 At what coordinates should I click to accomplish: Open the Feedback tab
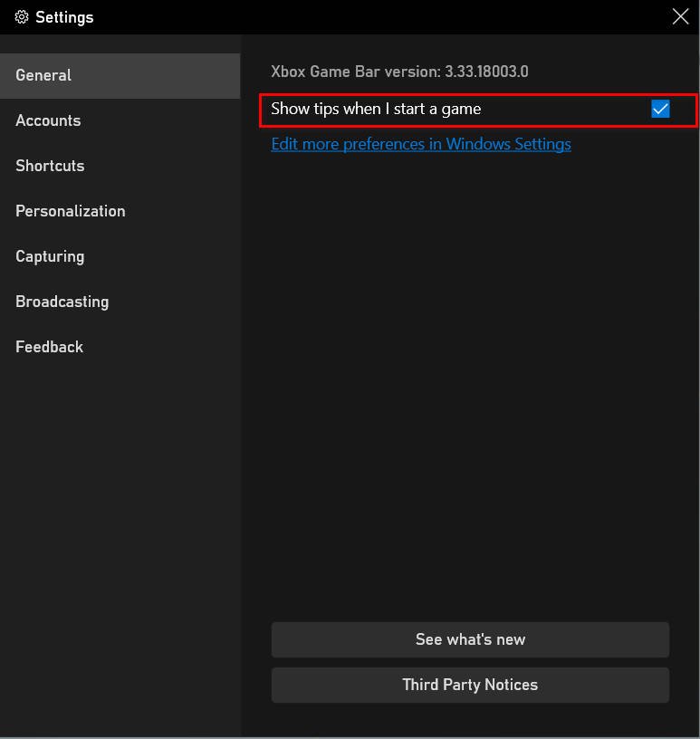(120, 347)
